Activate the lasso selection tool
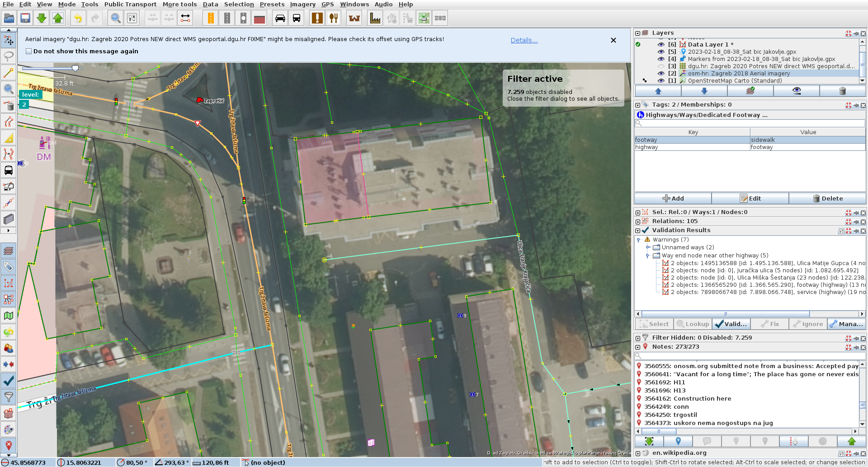 [9, 56]
